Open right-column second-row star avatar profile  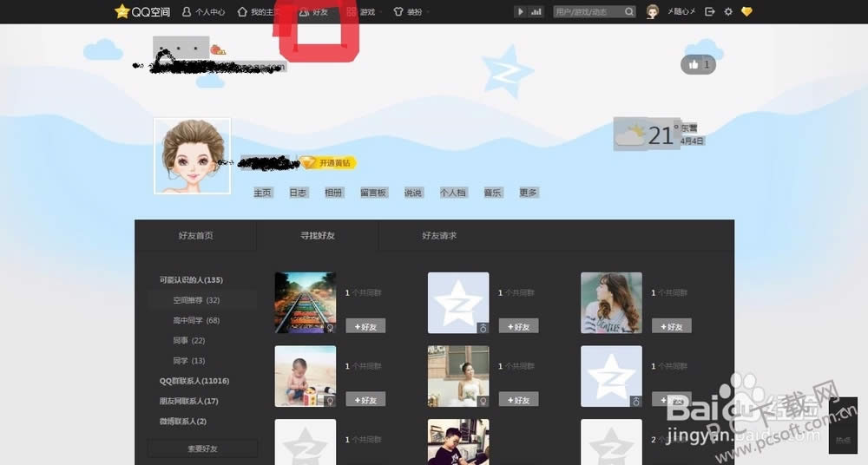pyautogui.click(x=612, y=376)
